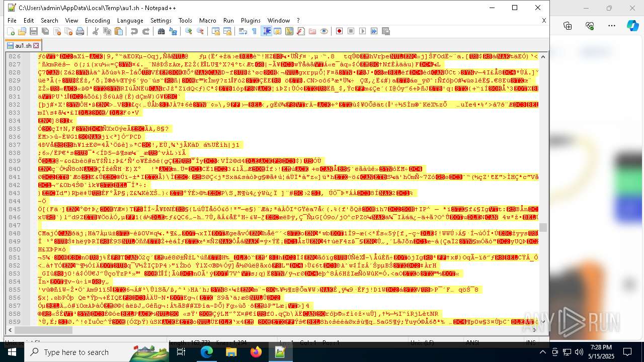644x362 pixels.
Task: Click the horizontal scrollbar thumb in editor
Action: (44, 330)
